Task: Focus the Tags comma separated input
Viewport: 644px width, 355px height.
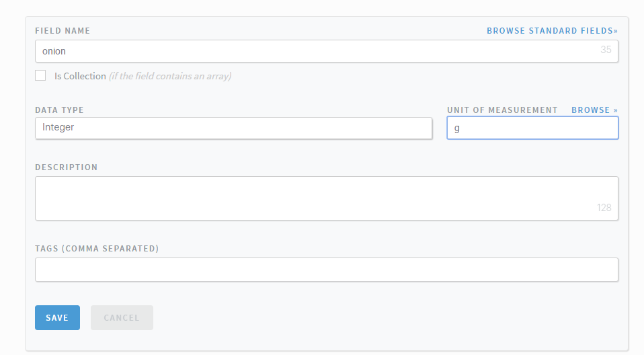Action: pos(326,270)
